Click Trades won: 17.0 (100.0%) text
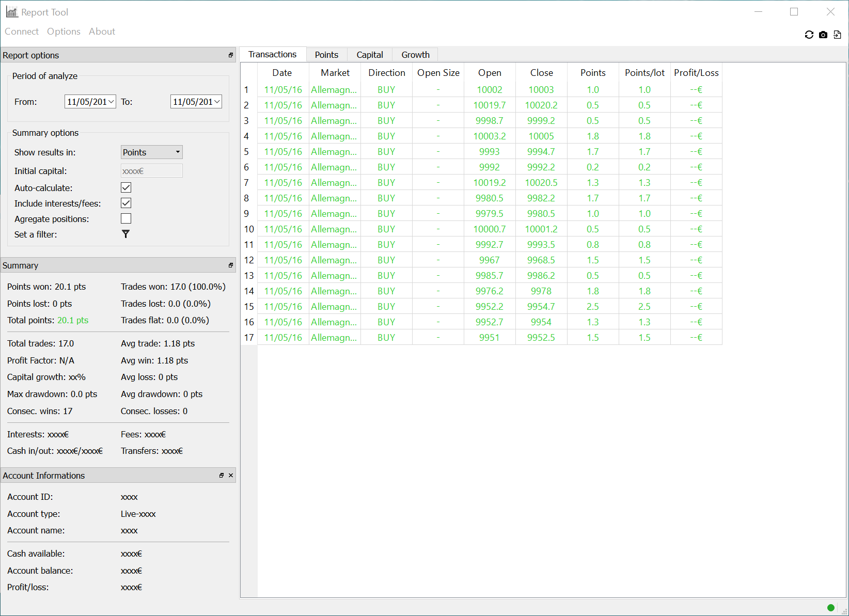This screenshot has height=616, width=849. point(173,287)
